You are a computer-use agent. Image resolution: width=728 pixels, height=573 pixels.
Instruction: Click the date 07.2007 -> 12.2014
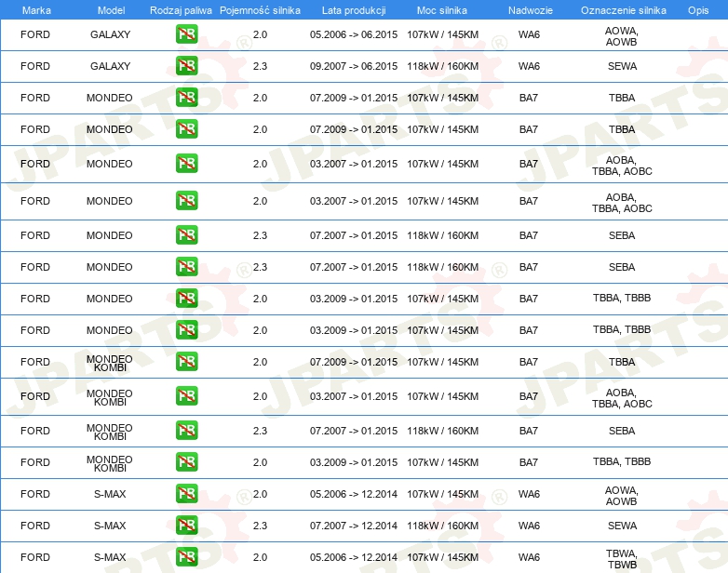354,526
